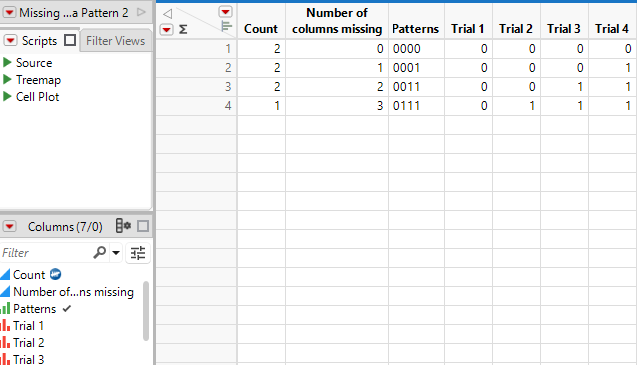Select Trial 3 in the columns list

click(x=28, y=359)
